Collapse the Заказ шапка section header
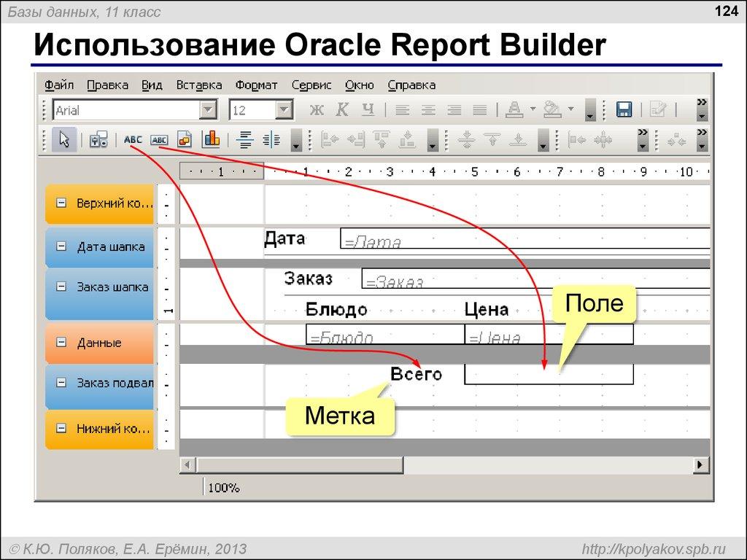The width and height of the screenshot is (747, 560). click(61, 287)
